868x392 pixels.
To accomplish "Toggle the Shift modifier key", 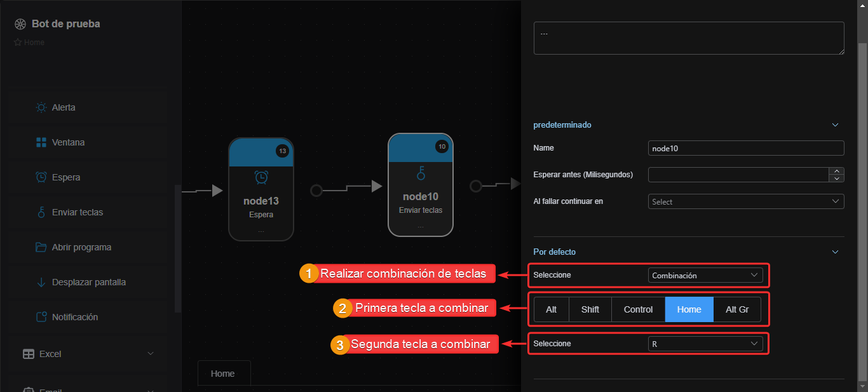I will tap(590, 309).
